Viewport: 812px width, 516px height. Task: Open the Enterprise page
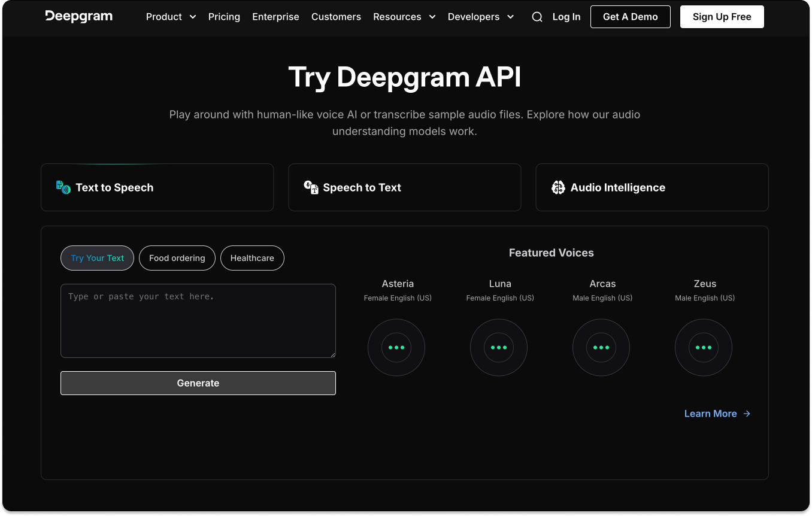pyautogui.click(x=275, y=17)
